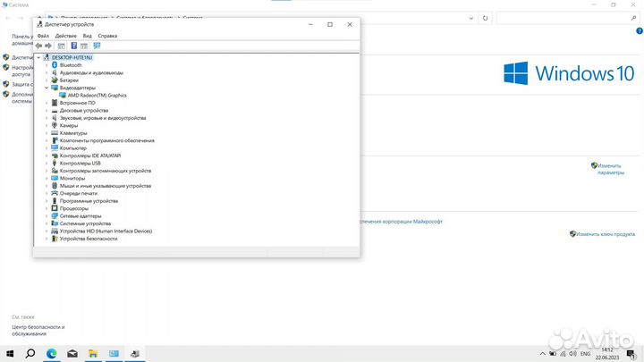The image size is (644, 362).
Task: Collapse the Видеоадаптеры category
Action: point(47,88)
